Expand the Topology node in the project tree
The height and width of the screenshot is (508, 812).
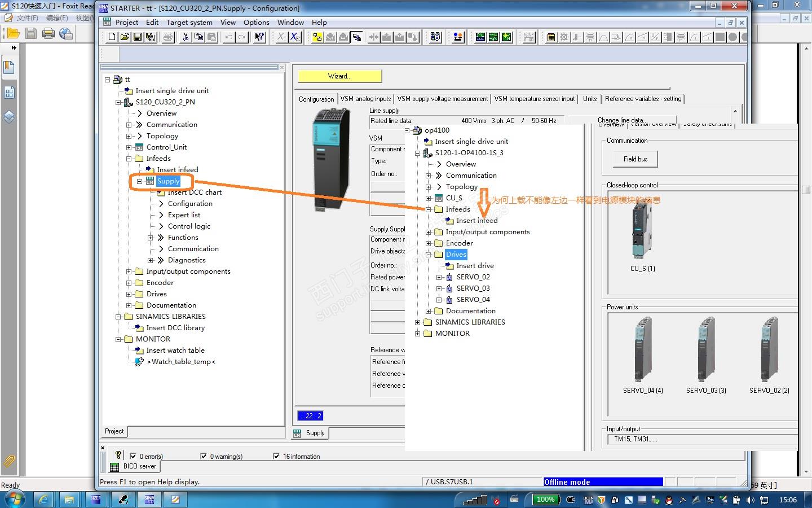coord(129,136)
